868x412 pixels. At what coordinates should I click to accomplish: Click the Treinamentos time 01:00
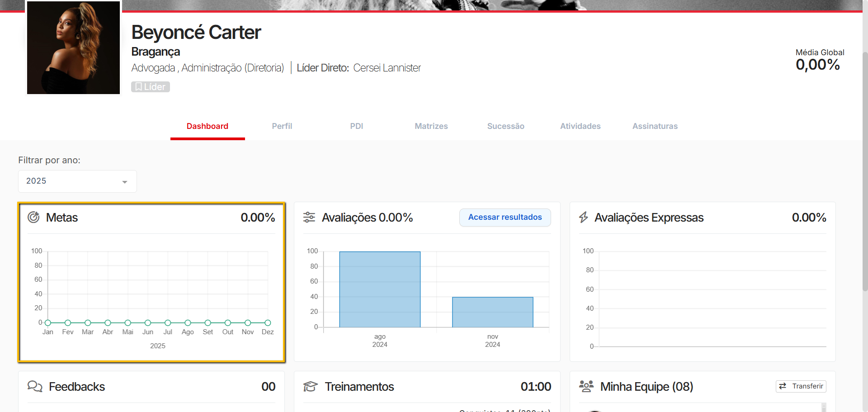tap(536, 387)
